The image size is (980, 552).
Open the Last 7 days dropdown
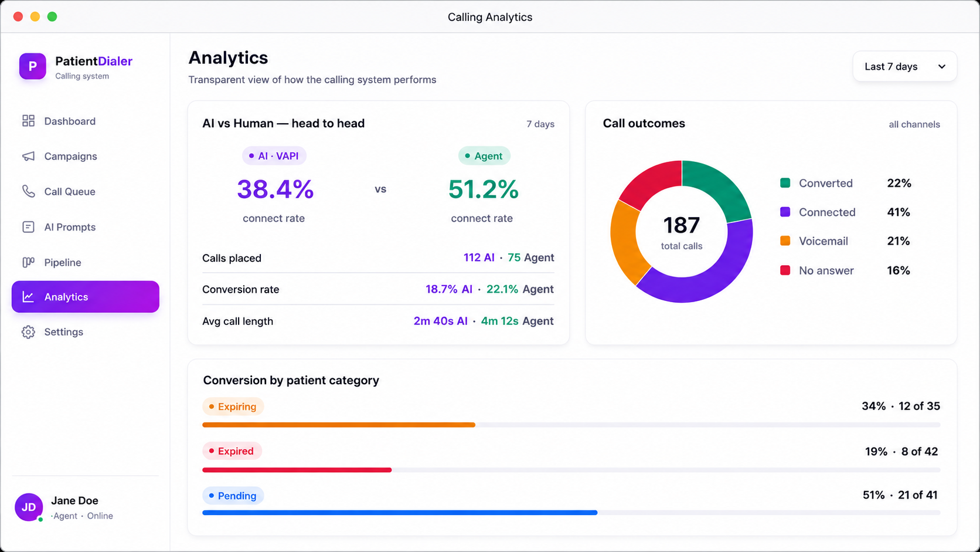pos(905,66)
